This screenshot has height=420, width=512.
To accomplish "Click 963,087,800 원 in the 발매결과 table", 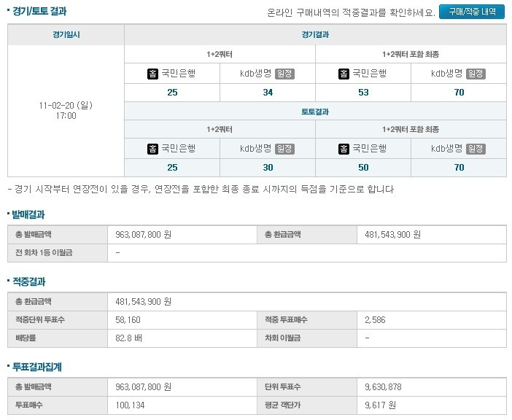I will 143,235.
